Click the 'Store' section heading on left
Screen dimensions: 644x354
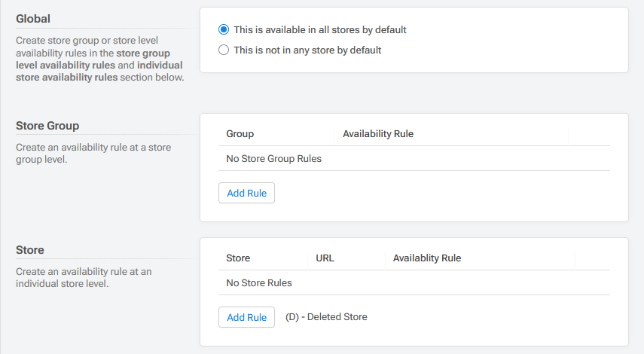point(29,250)
